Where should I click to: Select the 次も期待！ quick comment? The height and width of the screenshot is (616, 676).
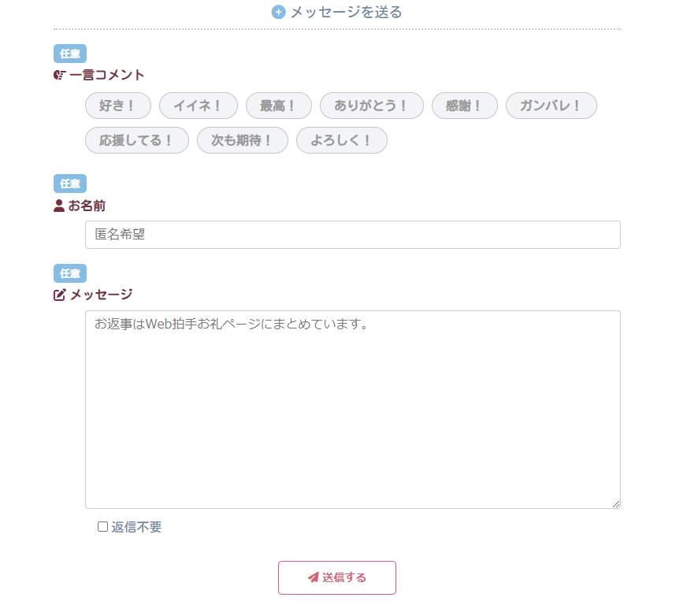(x=243, y=140)
